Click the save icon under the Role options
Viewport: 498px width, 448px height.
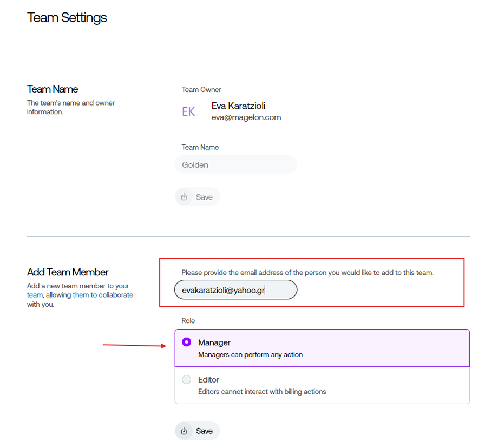coord(184,431)
